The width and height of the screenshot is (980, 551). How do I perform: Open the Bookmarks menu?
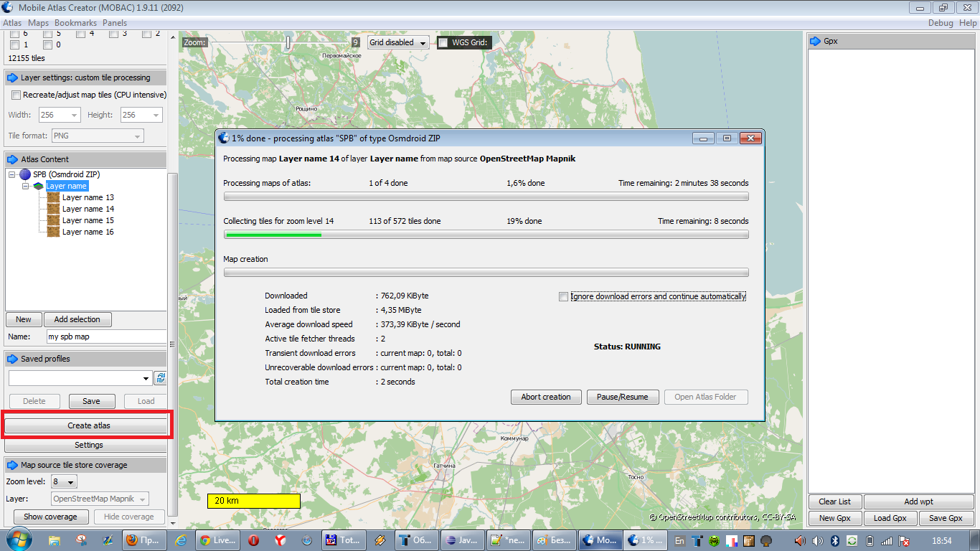coord(75,23)
